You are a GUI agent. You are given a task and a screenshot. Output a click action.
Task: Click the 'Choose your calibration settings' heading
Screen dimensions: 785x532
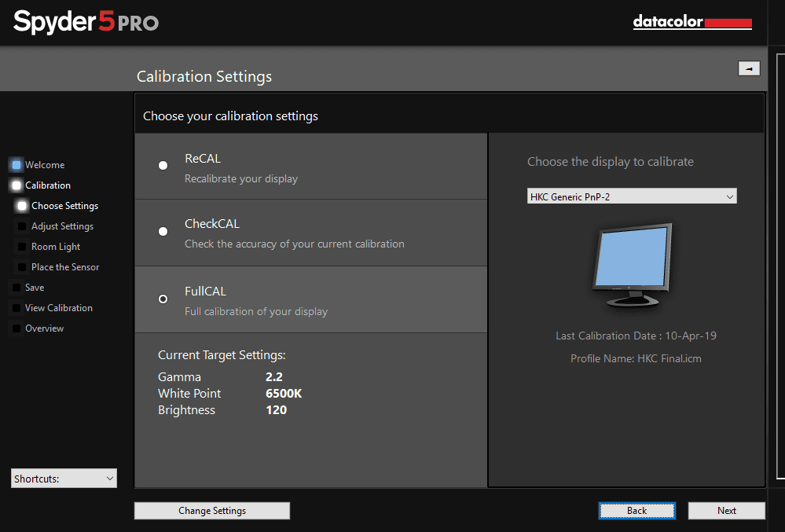(x=230, y=116)
